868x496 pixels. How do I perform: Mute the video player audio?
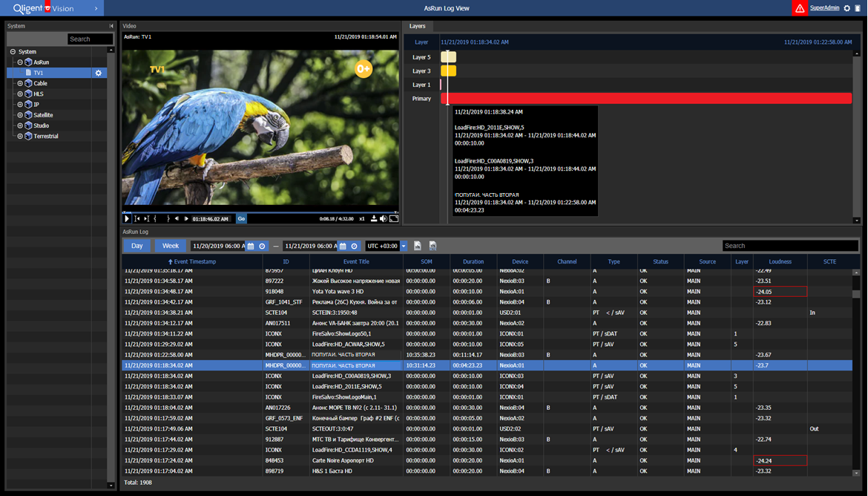[384, 218]
